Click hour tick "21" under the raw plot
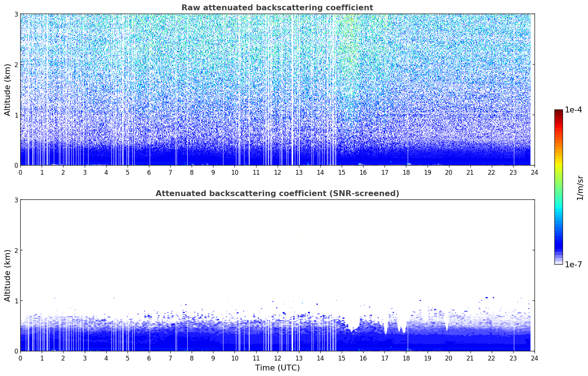588x376 pixels. (x=470, y=172)
